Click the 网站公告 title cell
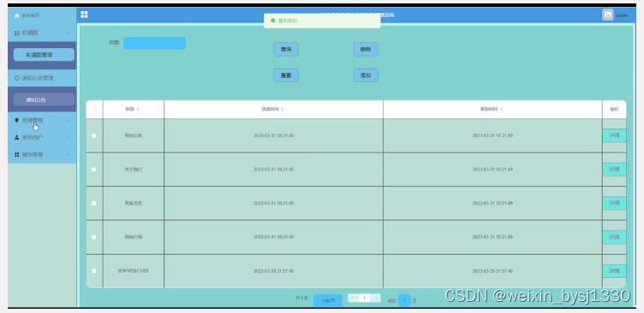This screenshot has height=313, width=644. [134, 135]
